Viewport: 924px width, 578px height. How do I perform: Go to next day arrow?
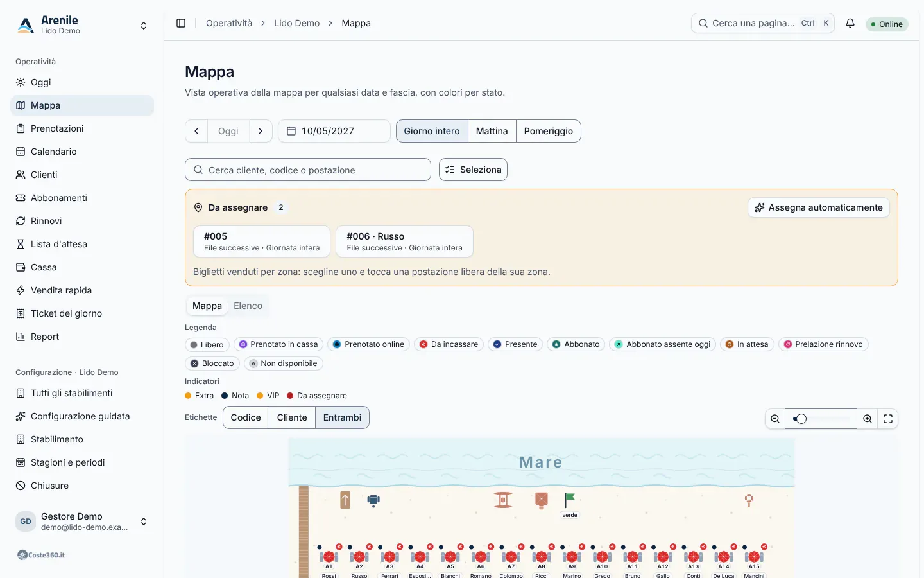coord(261,131)
